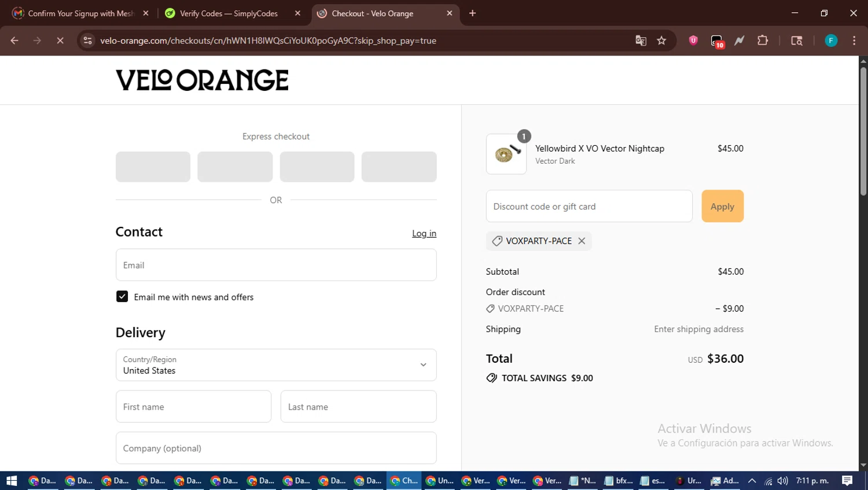868x490 pixels.
Task: Open the volume tray icon
Action: (782, 481)
